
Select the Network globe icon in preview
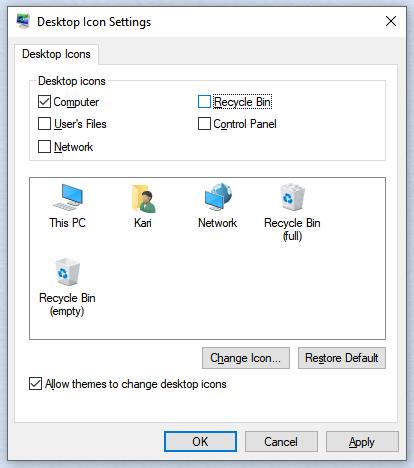point(218,197)
